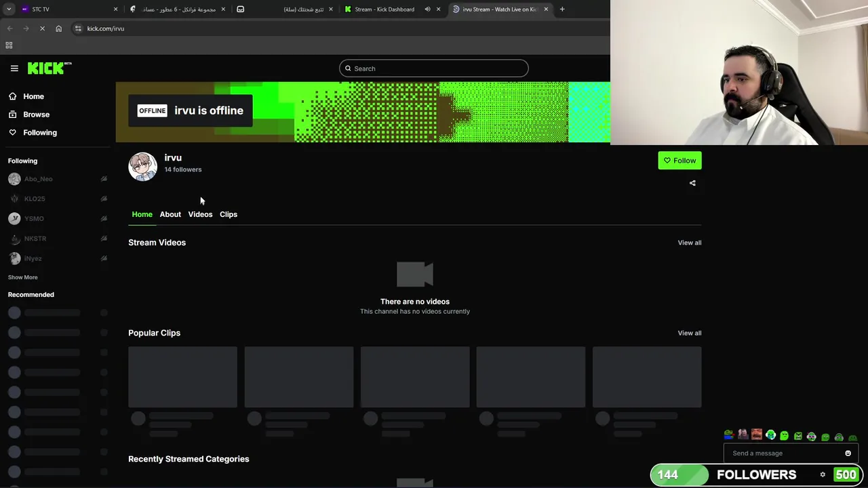Image resolution: width=868 pixels, height=488 pixels.
Task: Share the irvu channel via share icon
Action: 692,183
